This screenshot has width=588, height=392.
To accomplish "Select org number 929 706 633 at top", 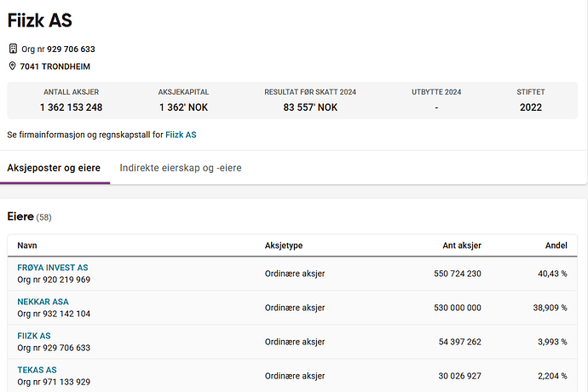I will (x=71, y=49).
